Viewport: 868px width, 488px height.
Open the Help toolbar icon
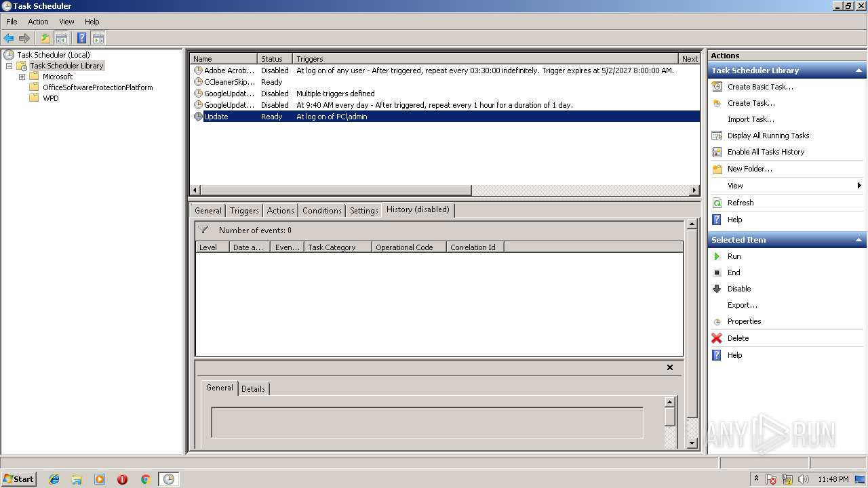81,39
